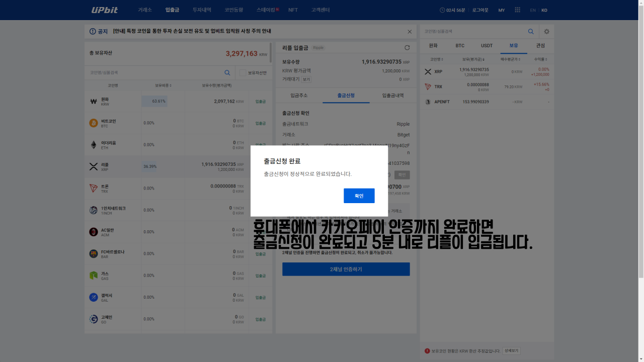Click the Tron TRX icon in asset list
This screenshot has height=362, width=644.
coord(93,188)
